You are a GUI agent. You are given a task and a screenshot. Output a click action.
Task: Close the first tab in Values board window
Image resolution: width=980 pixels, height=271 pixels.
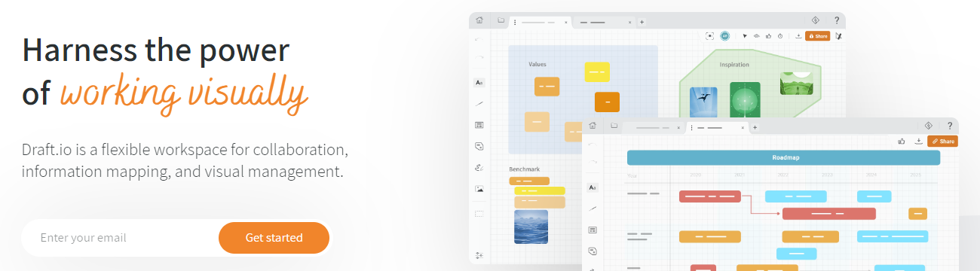[566, 22]
